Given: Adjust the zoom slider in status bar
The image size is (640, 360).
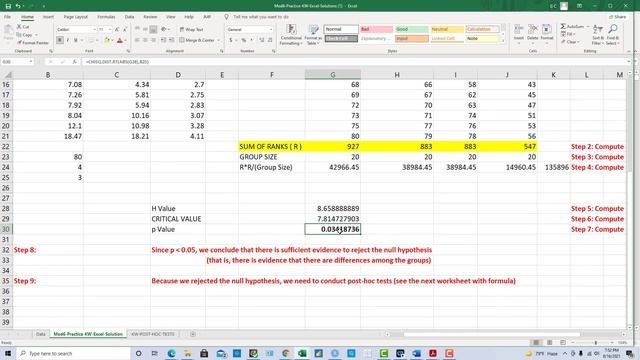Looking at the screenshot, I should [595, 342].
